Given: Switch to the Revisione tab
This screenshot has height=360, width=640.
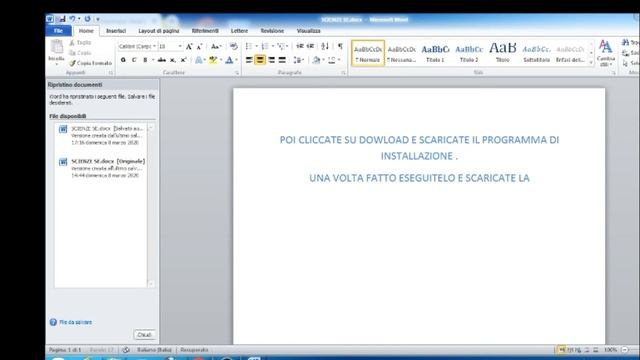Looking at the screenshot, I should (x=272, y=31).
